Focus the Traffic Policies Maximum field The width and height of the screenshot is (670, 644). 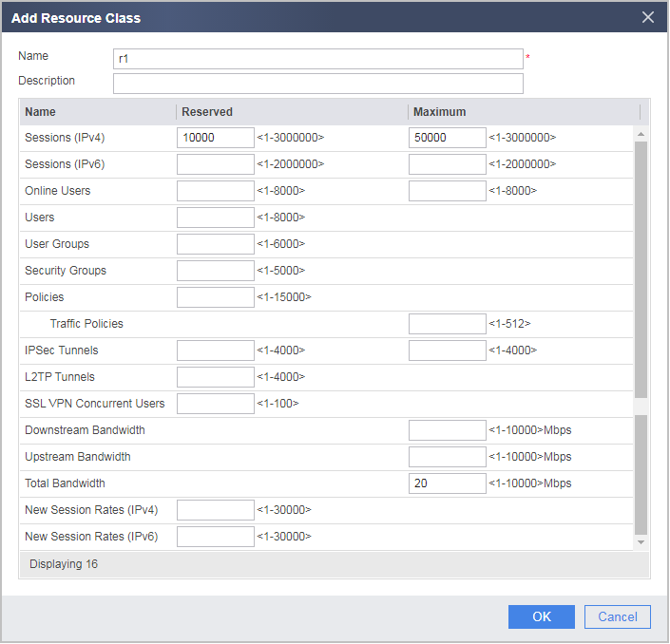pyautogui.click(x=447, y=324)
